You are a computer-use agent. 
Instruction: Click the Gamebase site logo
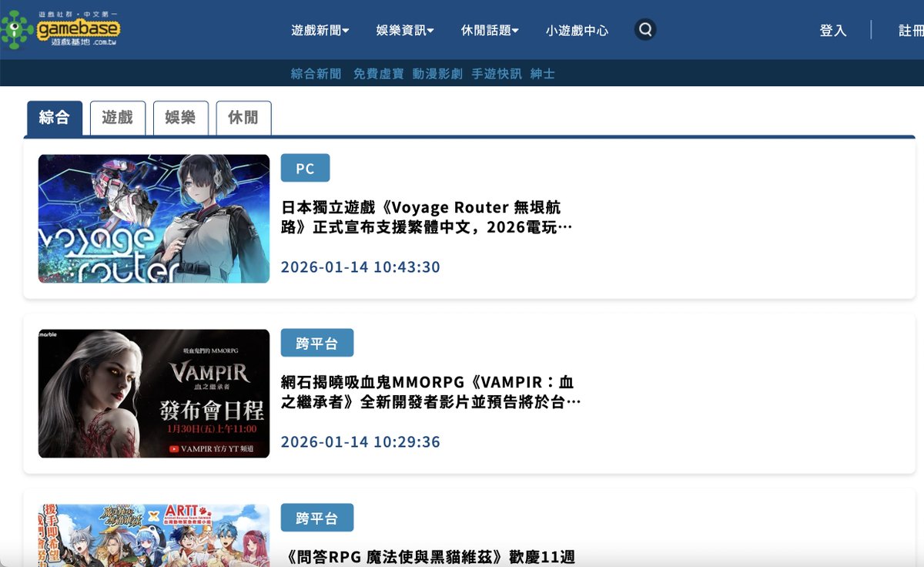[61, 29]
